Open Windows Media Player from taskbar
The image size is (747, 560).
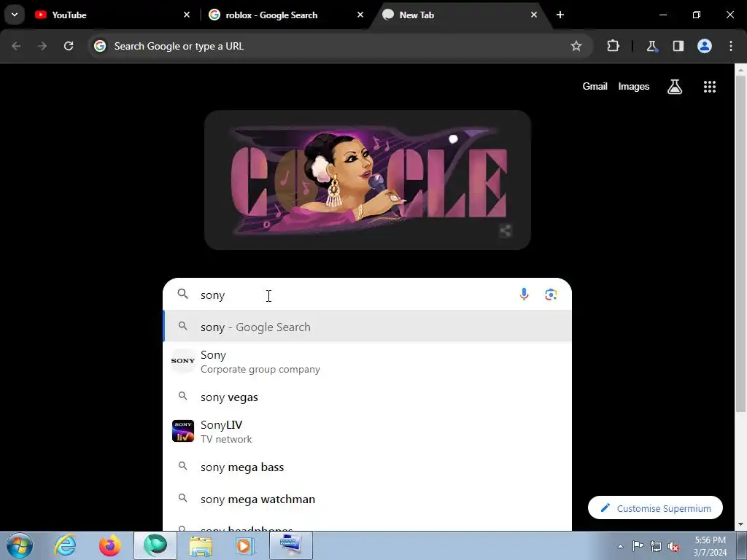[x=245, y=545]
